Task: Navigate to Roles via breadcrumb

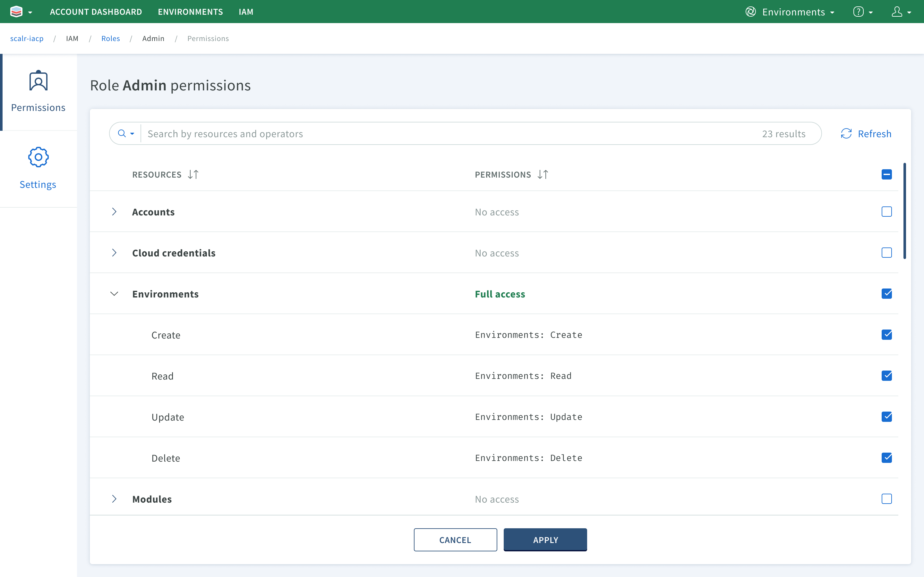Action: point(110,38)
